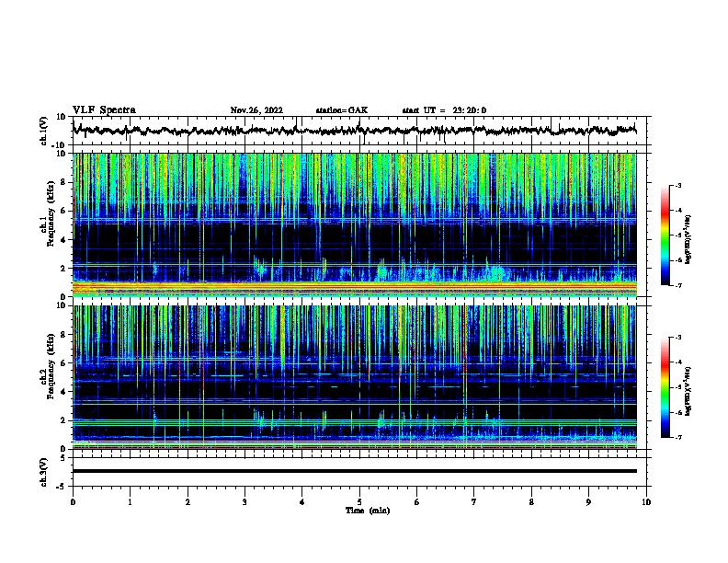Click inside the ch.2 spectrogram plot
Image resolution: width=728 pixels, height=563 pixels.
(x=355, y=377)
